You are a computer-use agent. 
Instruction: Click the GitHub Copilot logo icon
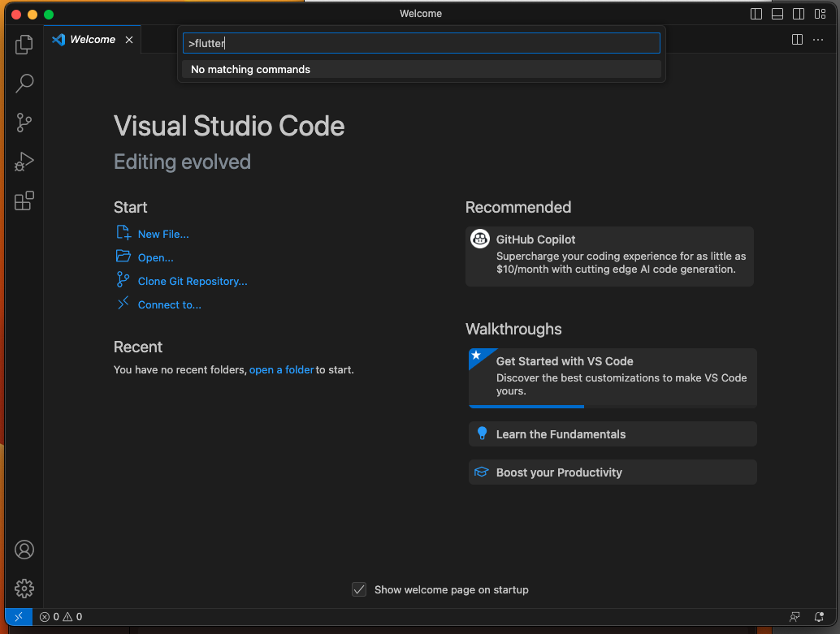click(x=480, y=239)
